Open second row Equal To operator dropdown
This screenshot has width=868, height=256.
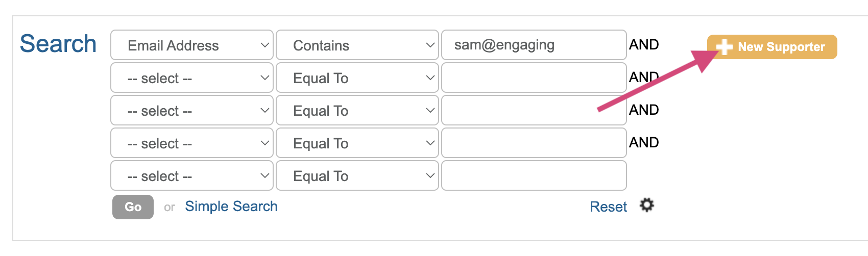(x=357, y=78)
